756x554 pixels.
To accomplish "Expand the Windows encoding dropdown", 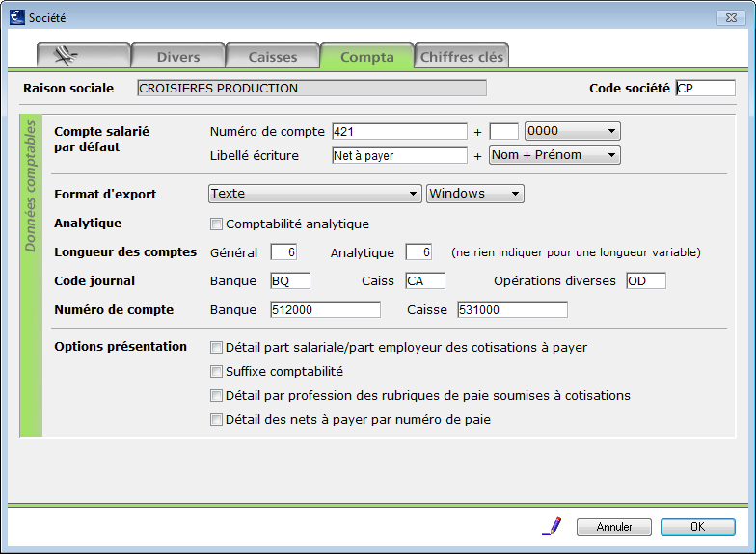I will [x=474, y=194].
